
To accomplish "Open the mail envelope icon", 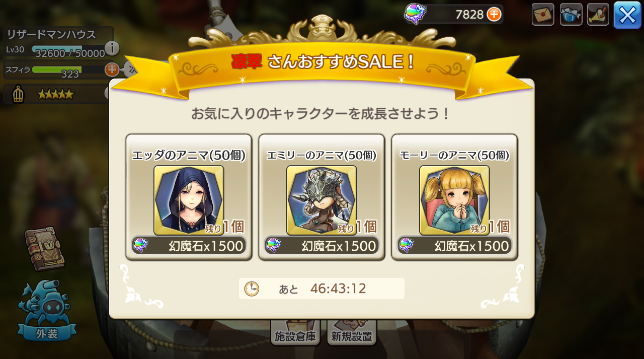I will click(x=543, y=14).
